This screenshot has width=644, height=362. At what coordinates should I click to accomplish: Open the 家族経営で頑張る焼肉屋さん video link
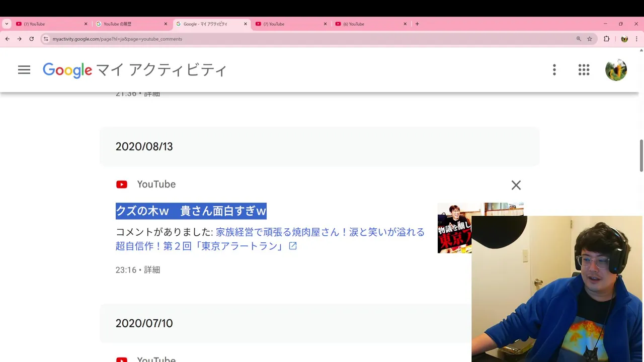click(270, 239)
